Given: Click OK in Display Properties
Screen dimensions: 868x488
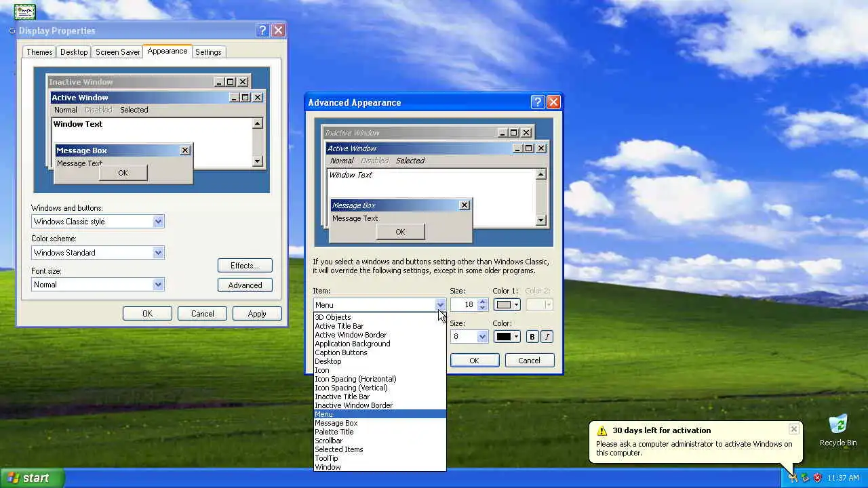Looking at the screenshot, I should click(x=147, y=314).
